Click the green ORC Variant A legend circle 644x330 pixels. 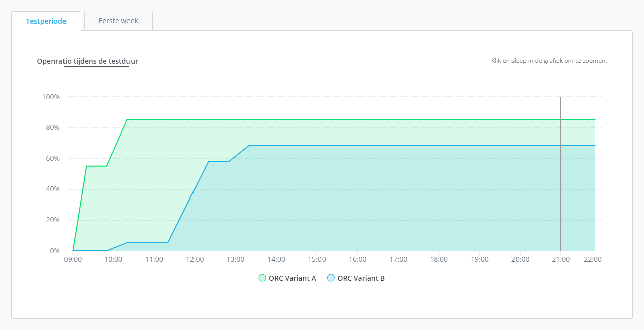262,278
